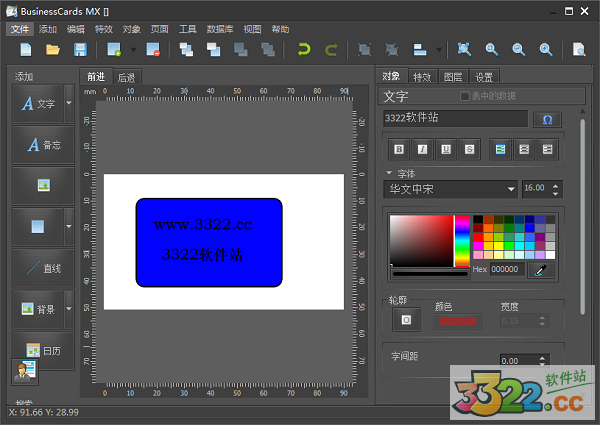Click the bring to front icon

point(186,50)
